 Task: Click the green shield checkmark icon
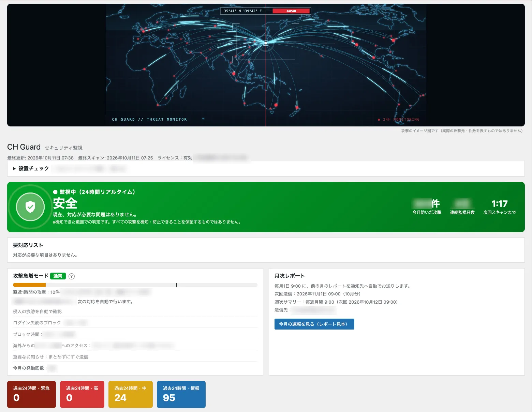tap(30, 207)
